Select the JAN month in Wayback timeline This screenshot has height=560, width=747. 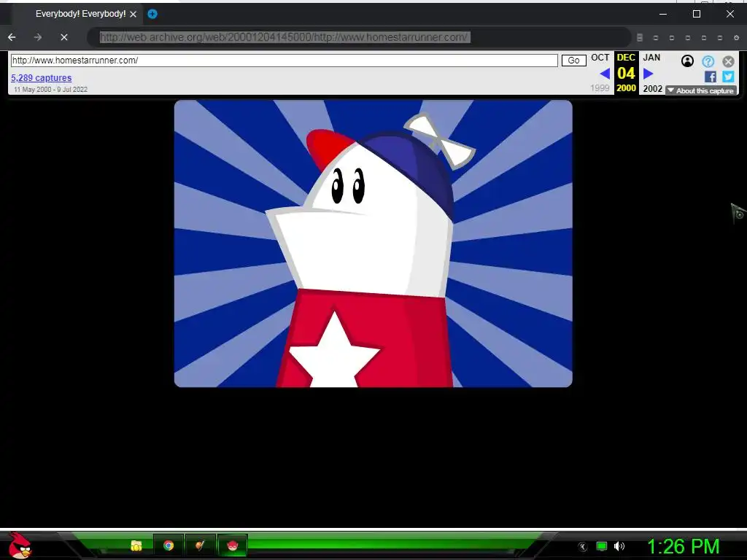pos(651,58)
